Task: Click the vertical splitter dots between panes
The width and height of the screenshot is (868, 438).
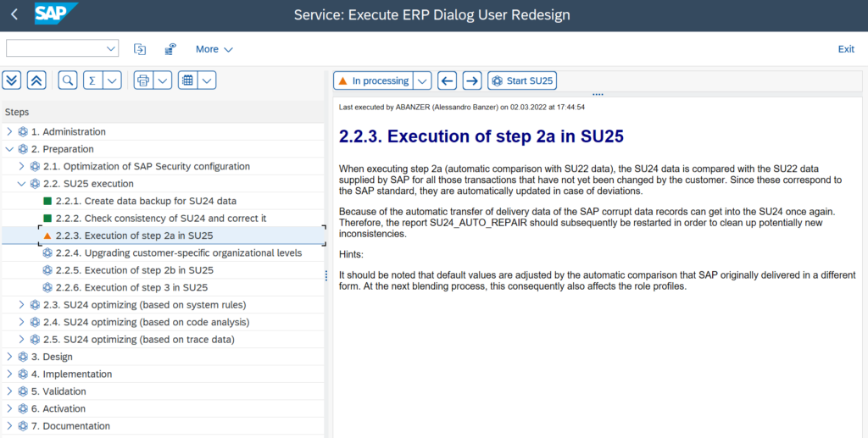Action: (x=326, y=275)
